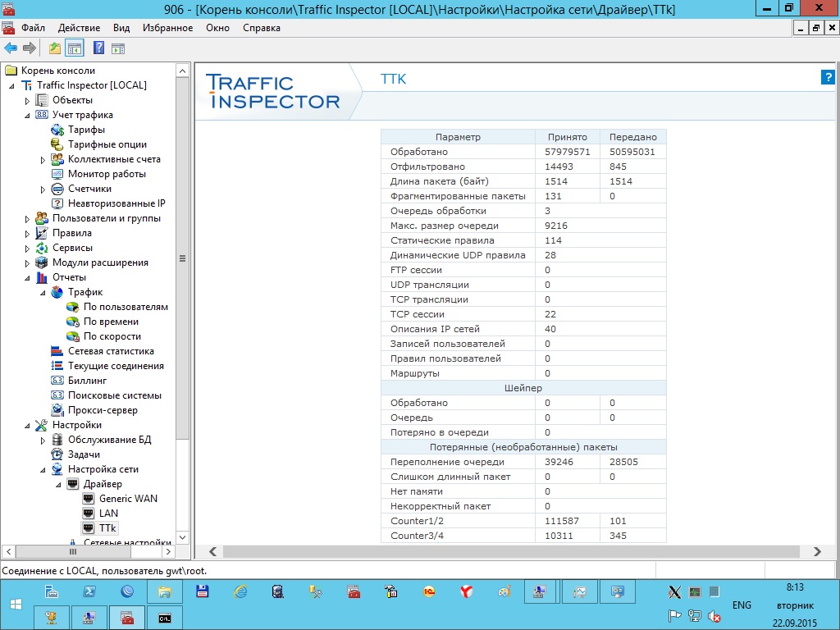This screenshot has height=630, width=840.
Task: Click the tree panel's scroll-up arrow
Action: point(182,71)
